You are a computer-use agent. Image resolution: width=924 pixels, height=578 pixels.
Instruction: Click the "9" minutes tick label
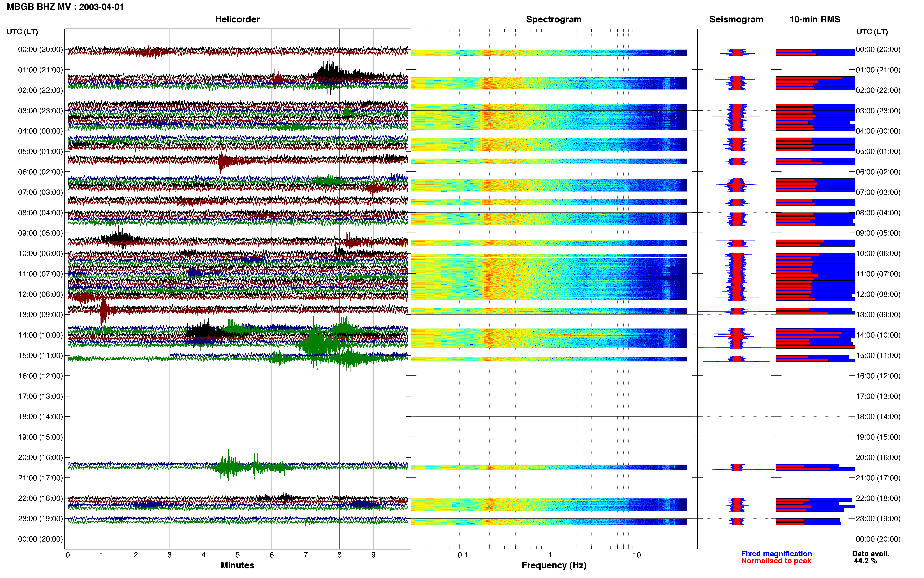(373, 555)
